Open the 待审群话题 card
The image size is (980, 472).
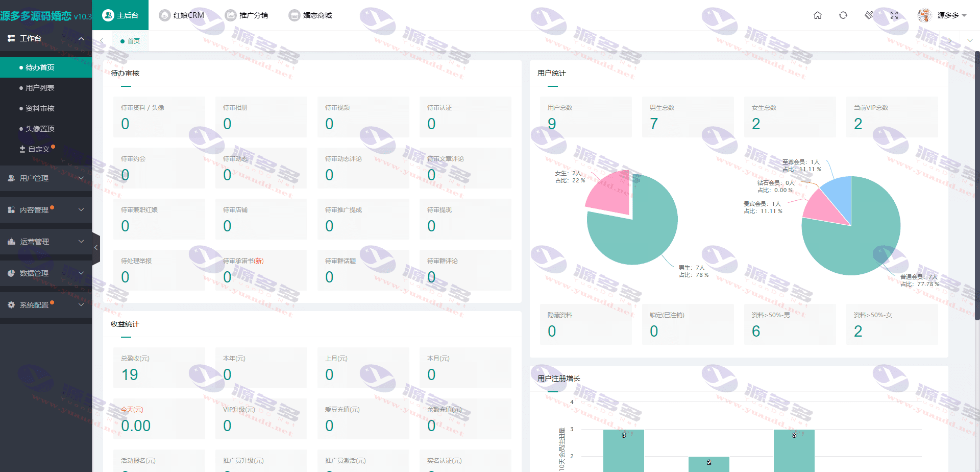(363, 270)
